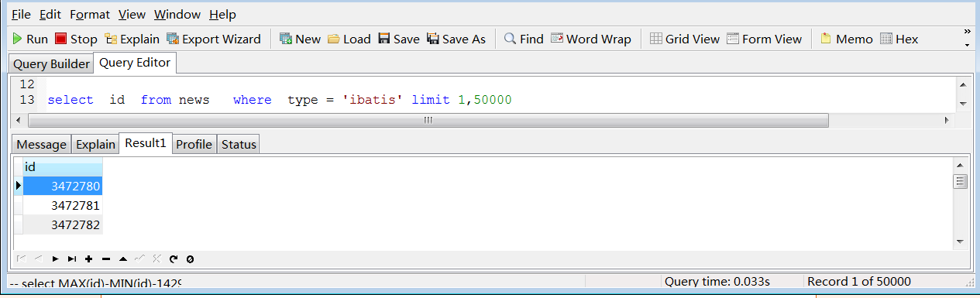
Task: Open the Help menu
Action: point(222,15)
